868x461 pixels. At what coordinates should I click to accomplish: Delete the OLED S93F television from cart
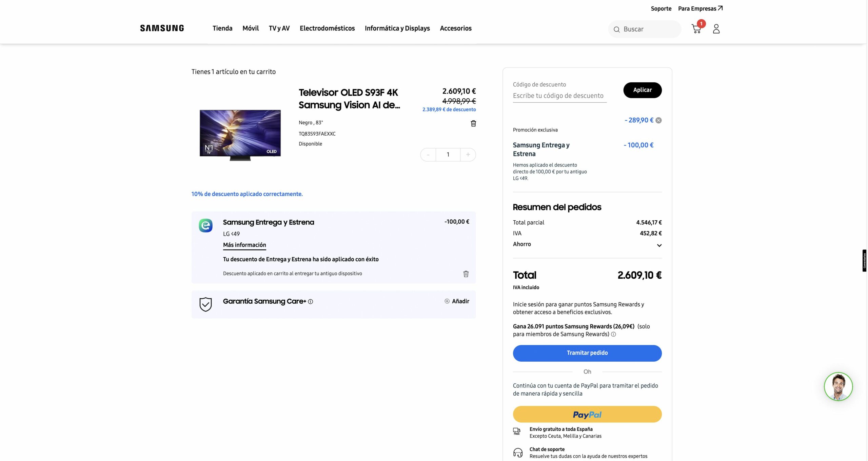click(x=473, y=123)
